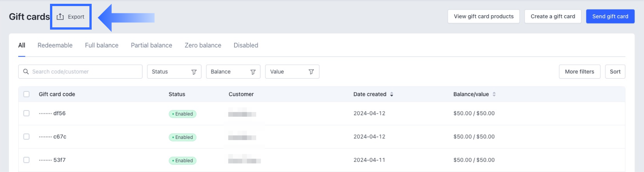Check the gift card ending df56
644x172 pixels.
27,113
